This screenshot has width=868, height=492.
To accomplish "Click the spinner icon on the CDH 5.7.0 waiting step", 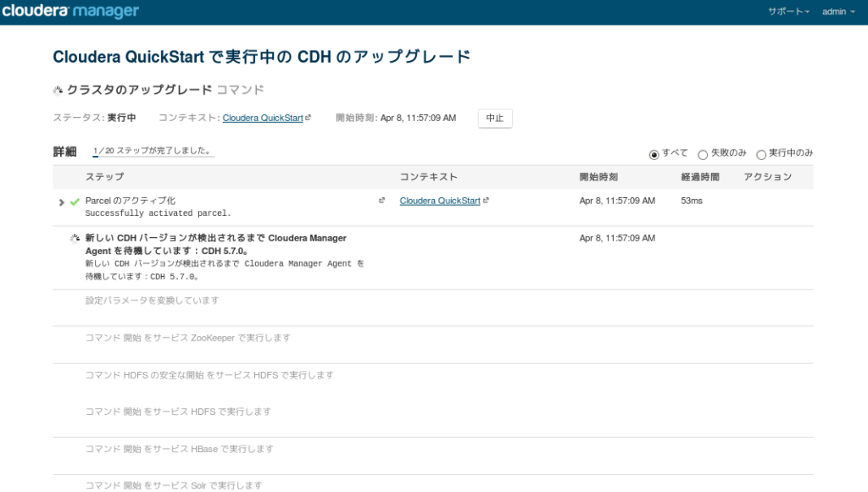I will tap(75, 238).
